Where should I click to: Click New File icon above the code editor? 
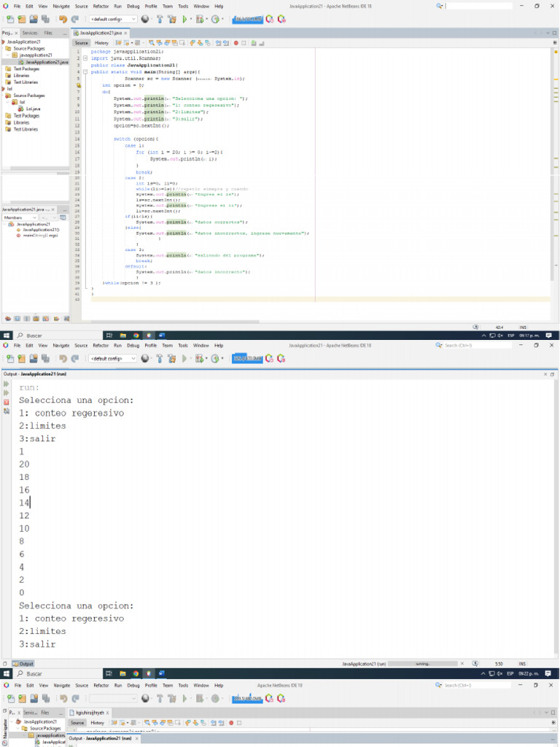click(x=9, y=19)
